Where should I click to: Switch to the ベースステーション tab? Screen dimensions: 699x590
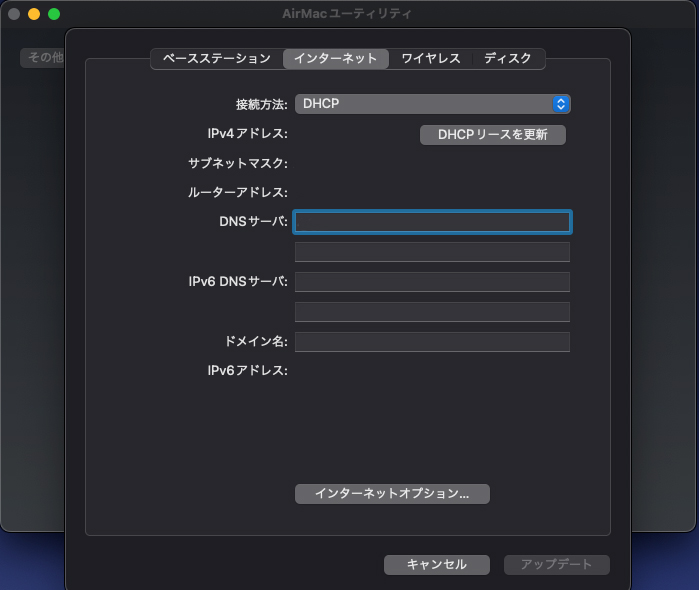pos(217,58)
